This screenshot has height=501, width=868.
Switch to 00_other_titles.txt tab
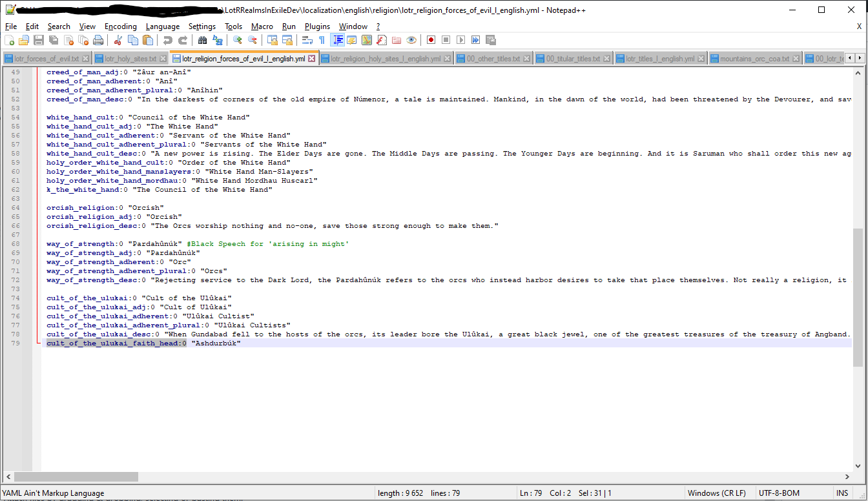click(493, 59)
